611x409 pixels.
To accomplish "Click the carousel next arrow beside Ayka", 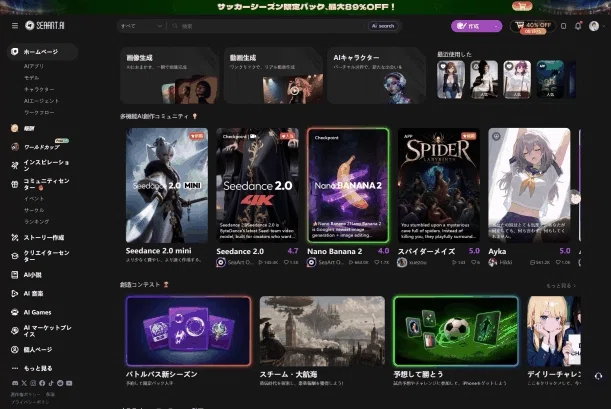I will pyautogui.click(x=576, y=198).
